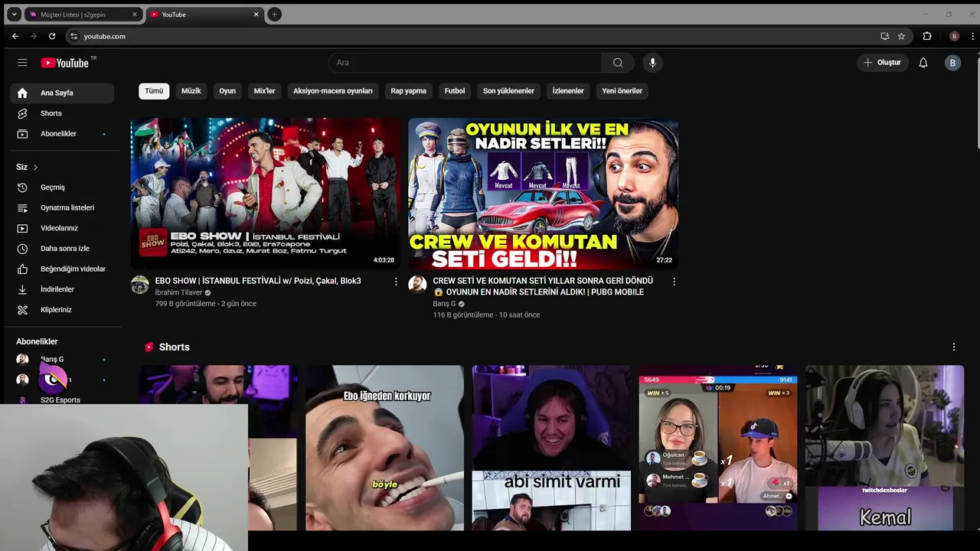
Task: Click the YouTube logo
Action: [65, 63]
